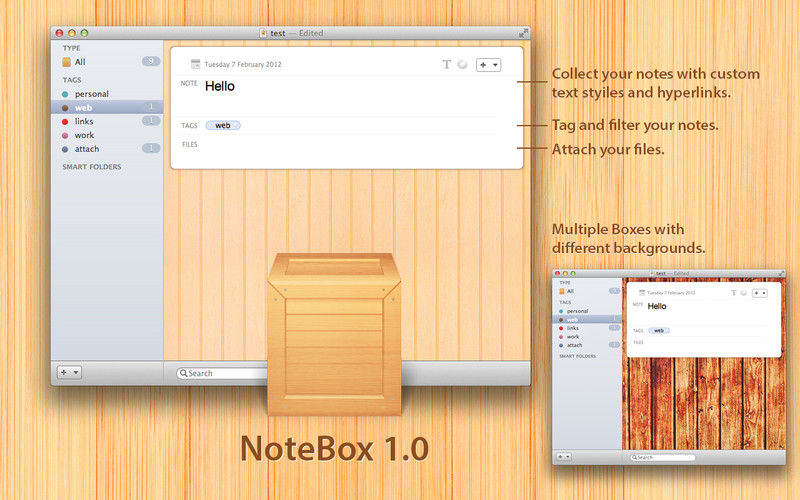The height and width of the screenshot is (500, 800).
Task: Select All type in the small window
Action: click(587, 291)
